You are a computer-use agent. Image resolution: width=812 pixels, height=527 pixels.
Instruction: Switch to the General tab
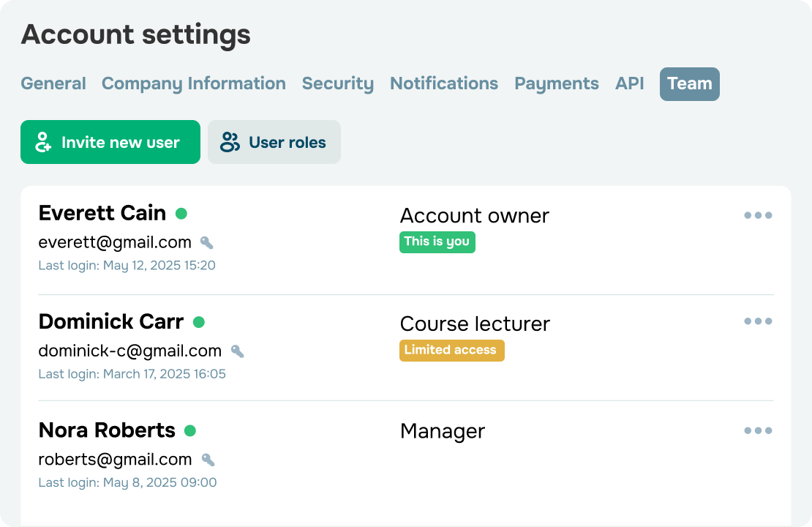[53, 83]
